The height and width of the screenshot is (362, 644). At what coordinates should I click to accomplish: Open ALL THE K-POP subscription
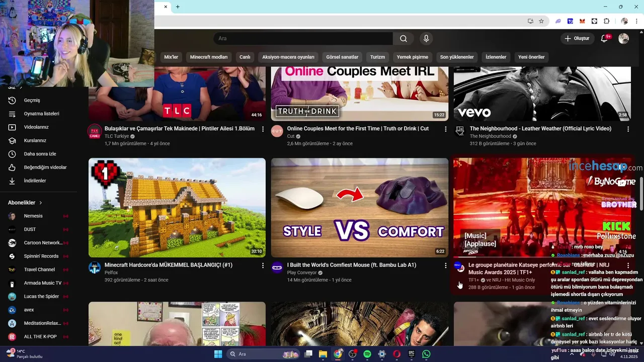click(x=38, y=337)
